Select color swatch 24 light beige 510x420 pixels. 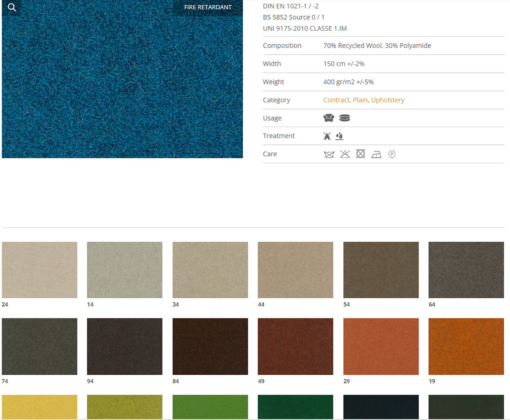pos(40,270)
